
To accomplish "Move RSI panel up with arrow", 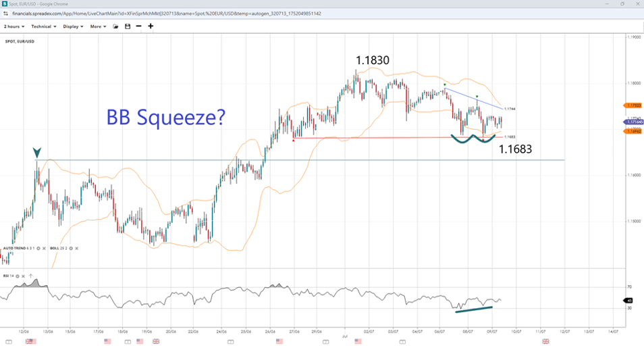I will tap(30, 276).
